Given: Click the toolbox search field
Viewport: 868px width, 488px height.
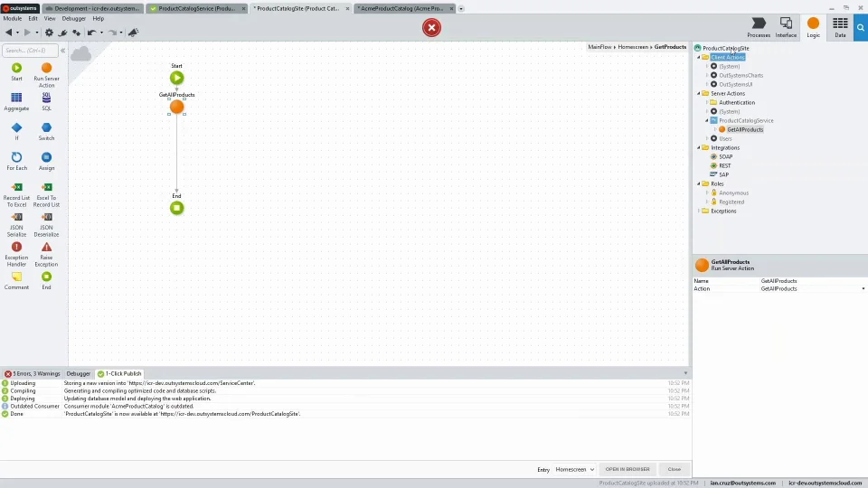Looking at the screenshot, I should (30, 51).
